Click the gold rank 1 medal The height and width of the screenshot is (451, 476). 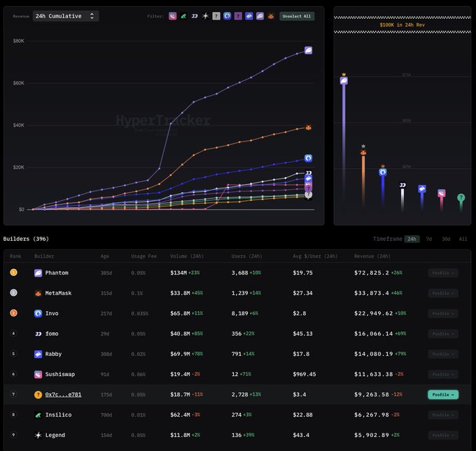13,272
